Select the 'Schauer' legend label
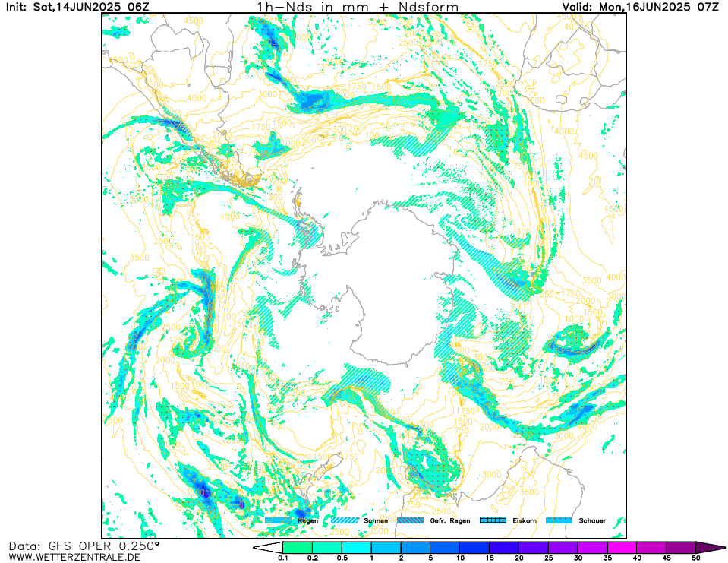 [x=592, y=520]
